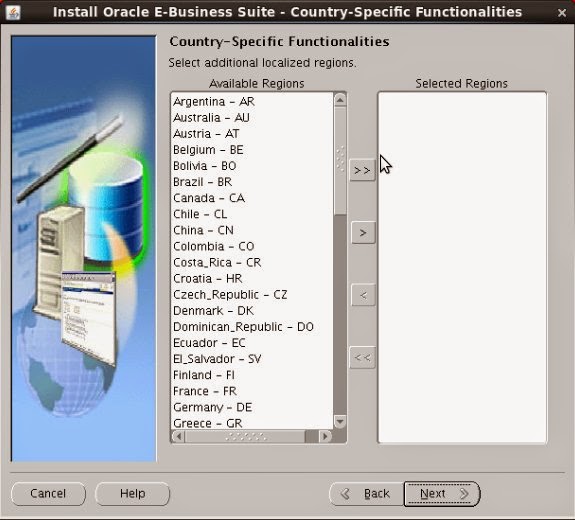Click the Cancel button
Viewport: 575px width, 520px height.
click(x=48, y=494)
